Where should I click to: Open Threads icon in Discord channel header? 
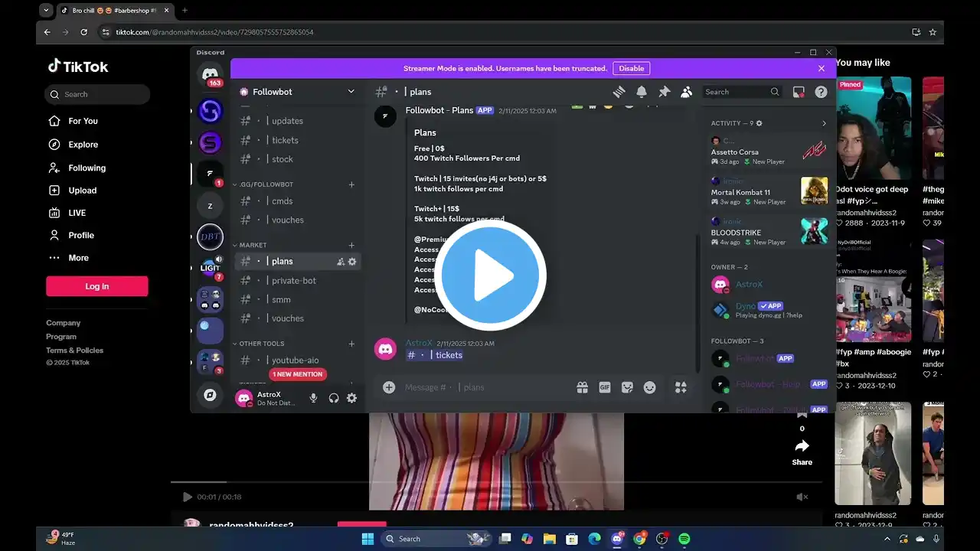[x=619, y=92]
